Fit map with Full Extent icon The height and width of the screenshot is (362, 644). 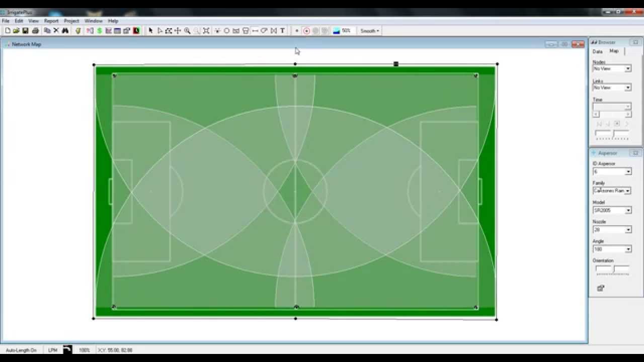tap(206, 31)
